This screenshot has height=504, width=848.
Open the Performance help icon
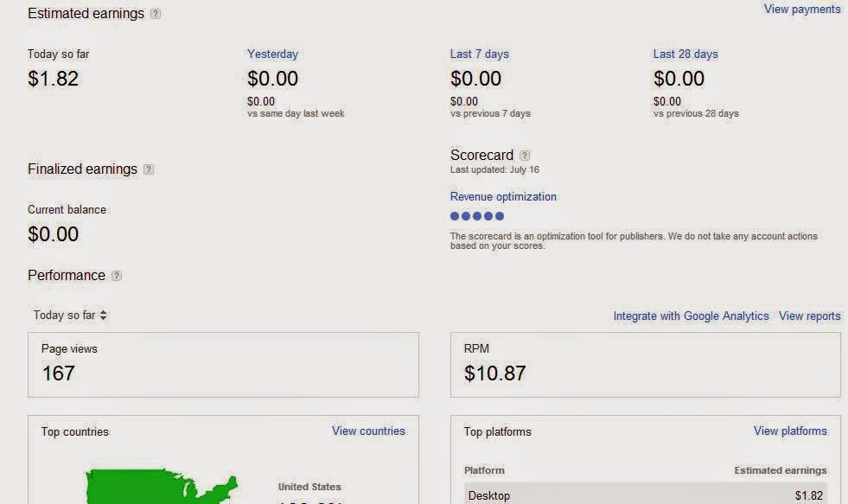[117, 276]
